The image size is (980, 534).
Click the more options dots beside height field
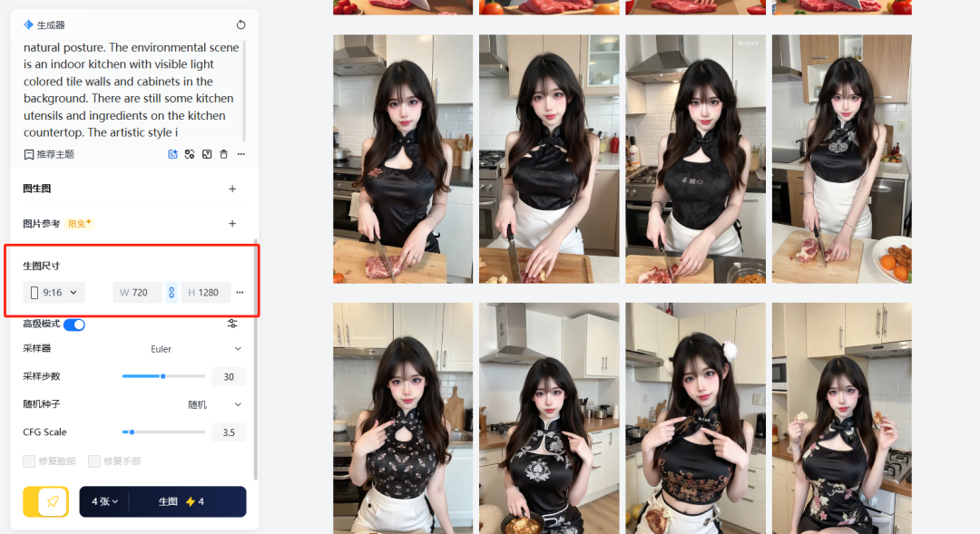(240, 293)
